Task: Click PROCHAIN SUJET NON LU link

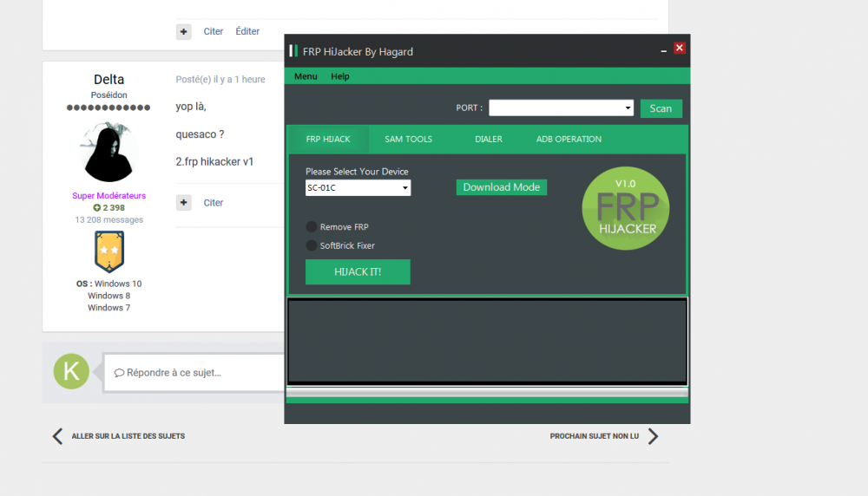Action: pyautogui.click(x=594, y=436)
